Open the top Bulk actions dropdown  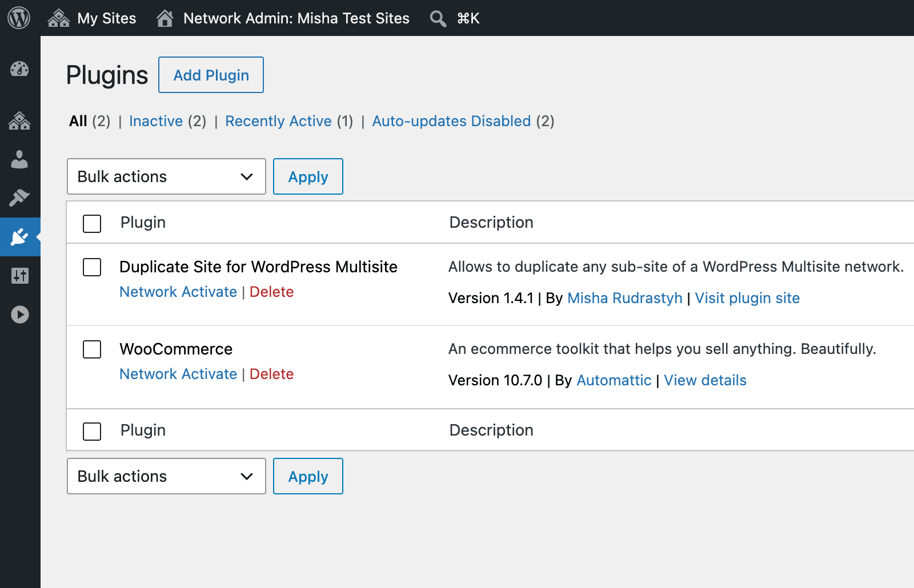(x=166, y=176)
